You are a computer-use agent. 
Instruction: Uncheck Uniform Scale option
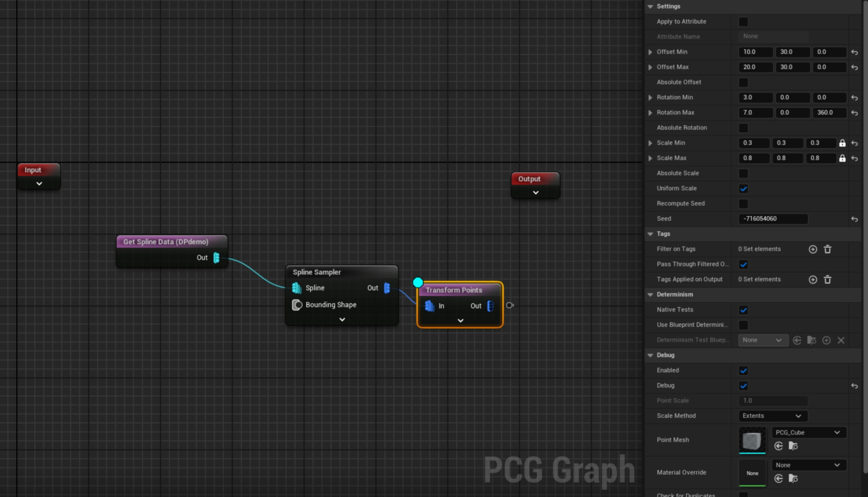[x=743, y=189]
